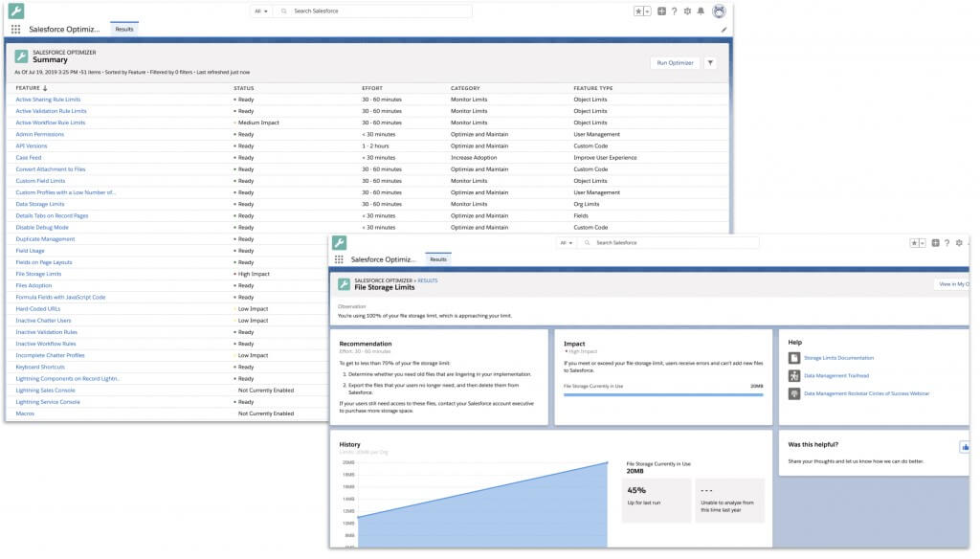The width and height of the screenshot is (980, 559).
Task: Click the Setup gear icon
Action: tap(687, 11)
